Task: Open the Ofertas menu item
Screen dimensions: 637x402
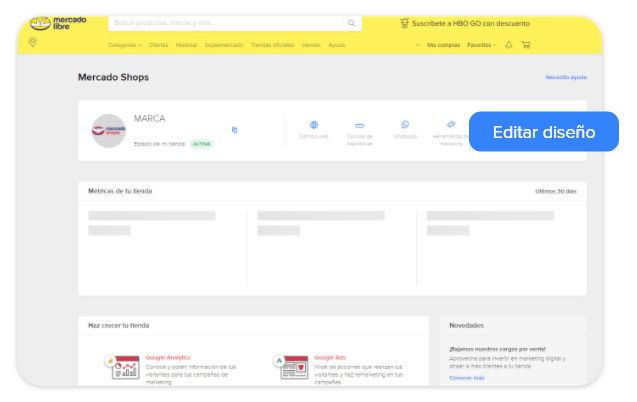Action: pyautogui.click(x=158, y=45)
